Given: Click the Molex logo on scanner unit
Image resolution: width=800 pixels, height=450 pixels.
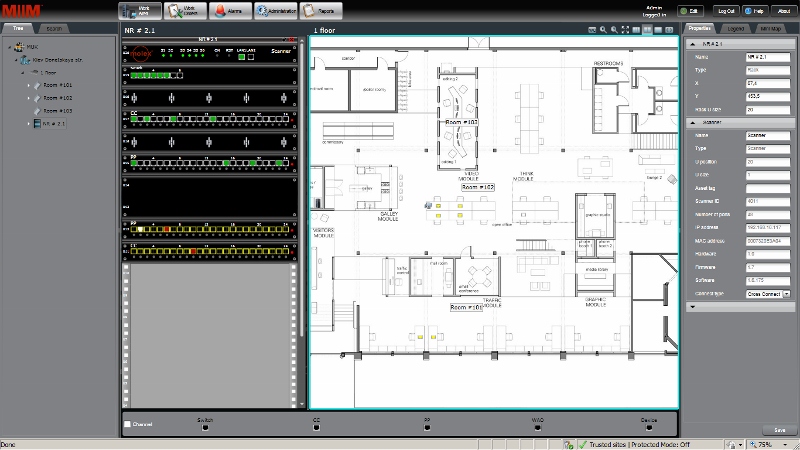Looking at the screenshot, I should 141,54.
